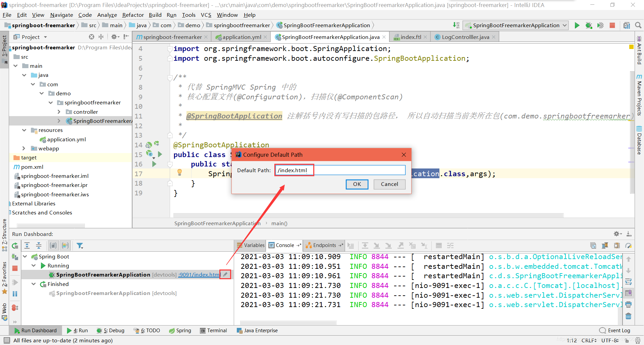The height and width of the screenshot is (345, 644).
Task: Edit default path with pencil icon
Action: pos(225,275)
